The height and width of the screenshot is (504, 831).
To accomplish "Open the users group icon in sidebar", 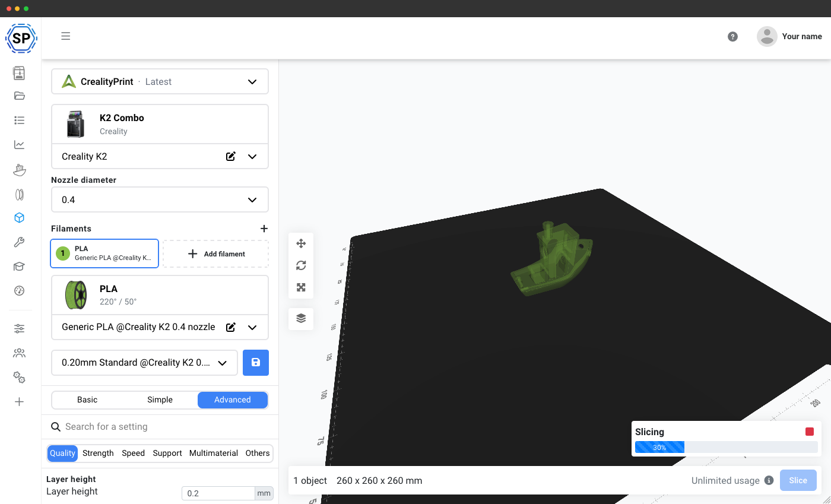I will [19, 353].
